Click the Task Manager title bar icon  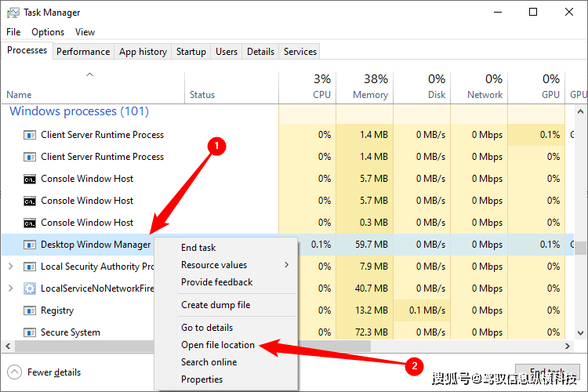point(13,13)
